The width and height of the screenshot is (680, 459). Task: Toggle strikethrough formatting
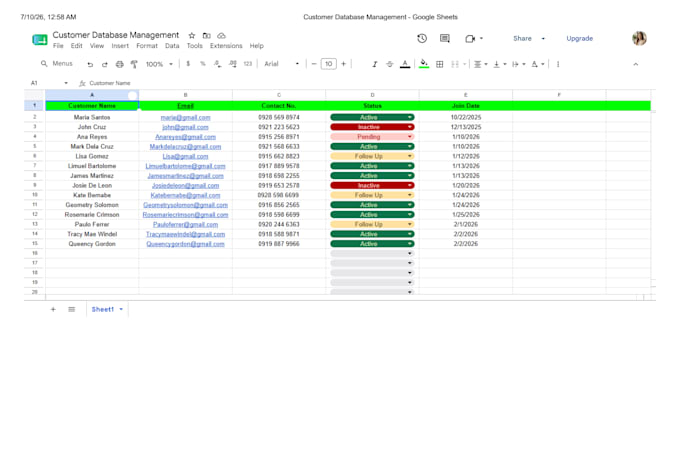(x=389, y=64)
